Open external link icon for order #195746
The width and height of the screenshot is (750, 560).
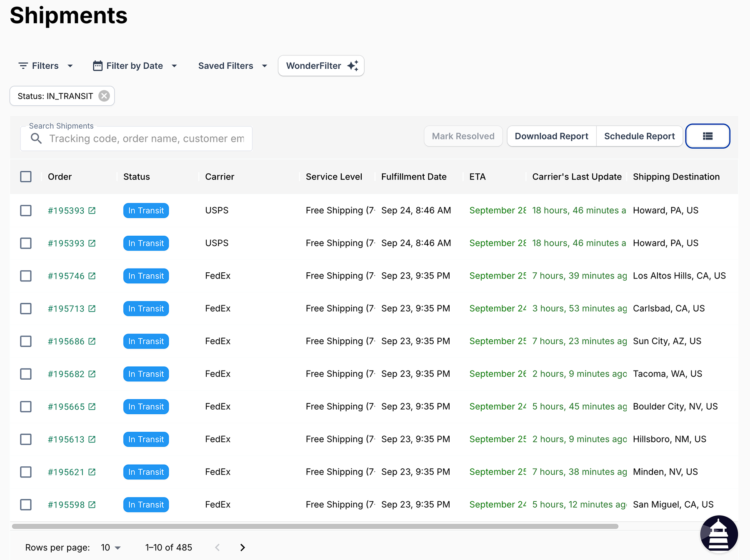point(92,276)
